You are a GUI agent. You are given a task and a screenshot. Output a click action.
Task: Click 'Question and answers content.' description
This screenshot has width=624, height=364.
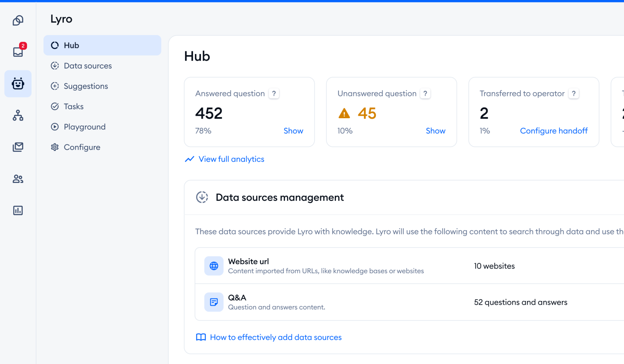pyautogui.click(x=277, y=307)
